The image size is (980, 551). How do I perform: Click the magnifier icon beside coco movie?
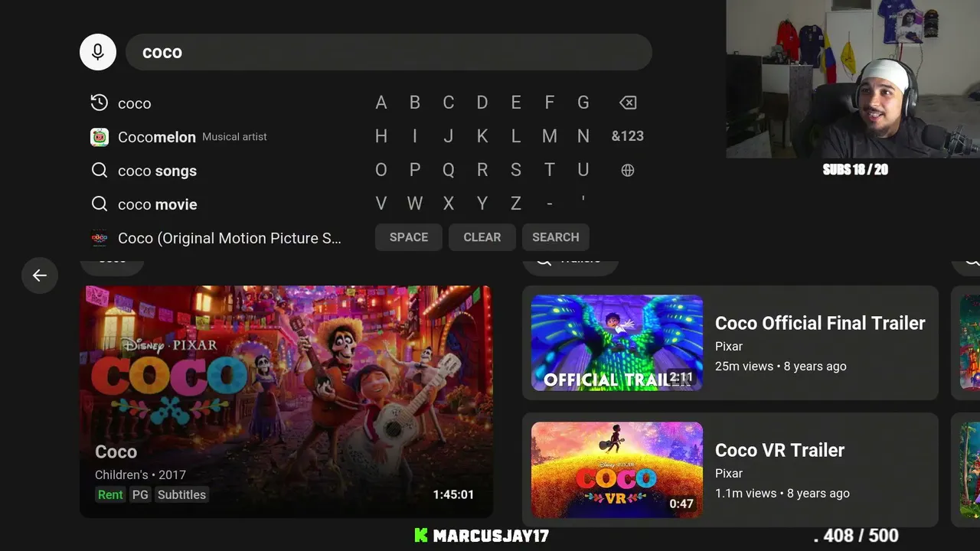tap(99, 204)
